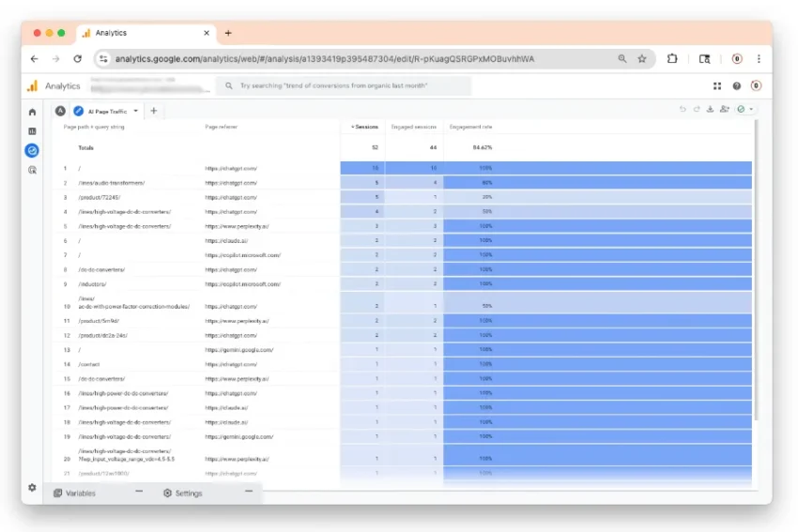
Task: Undo the last exploration change
Action: [683, 110]
